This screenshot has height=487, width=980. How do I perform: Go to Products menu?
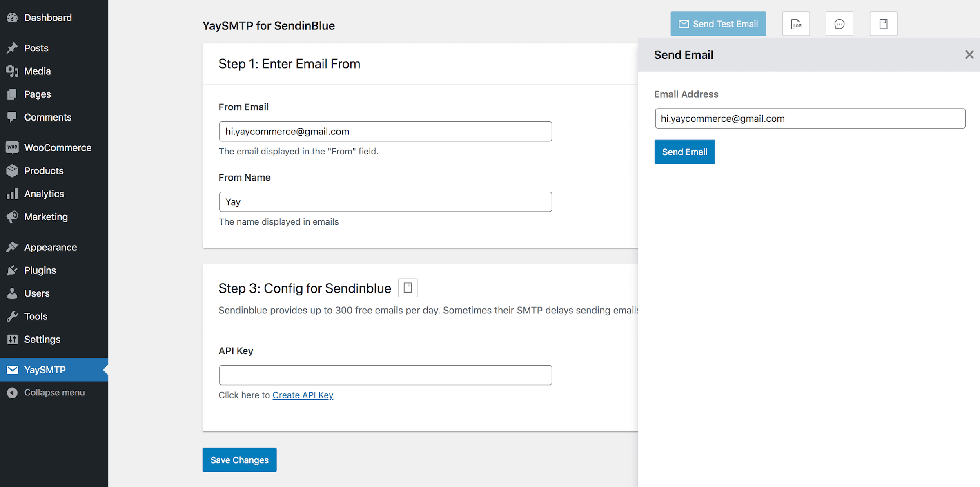click(x=54, y=170)
